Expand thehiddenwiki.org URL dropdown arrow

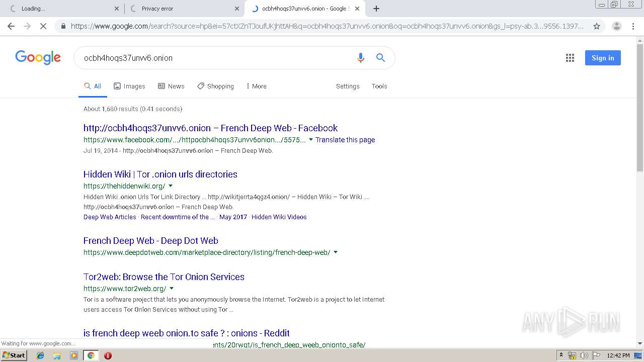point(171,186)
